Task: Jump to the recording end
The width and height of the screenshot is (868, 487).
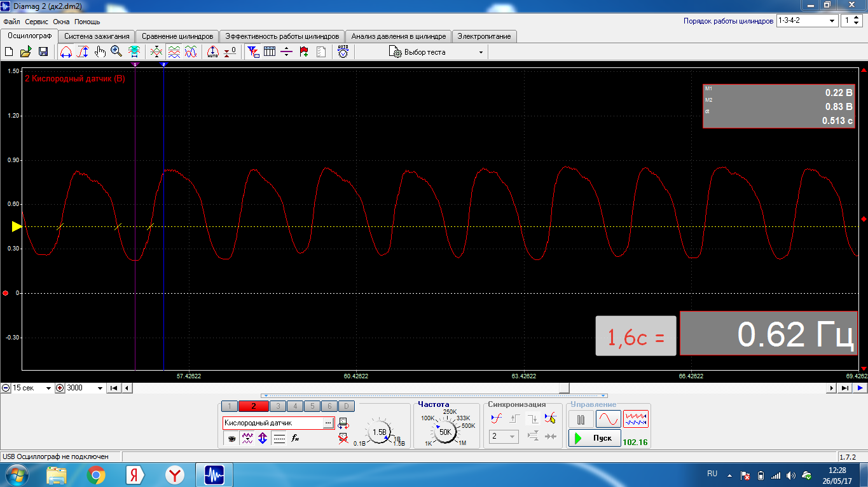Action: coord(845,388)
